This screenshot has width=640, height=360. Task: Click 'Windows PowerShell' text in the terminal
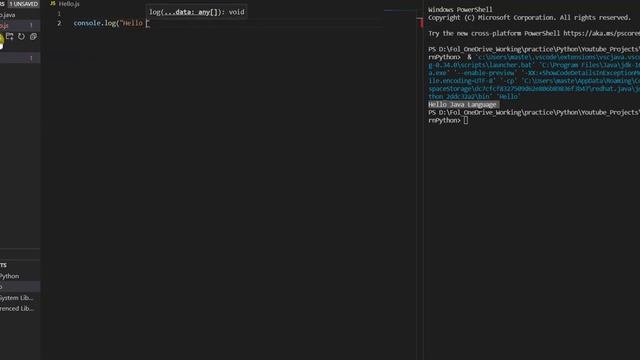tap(460, 9)
